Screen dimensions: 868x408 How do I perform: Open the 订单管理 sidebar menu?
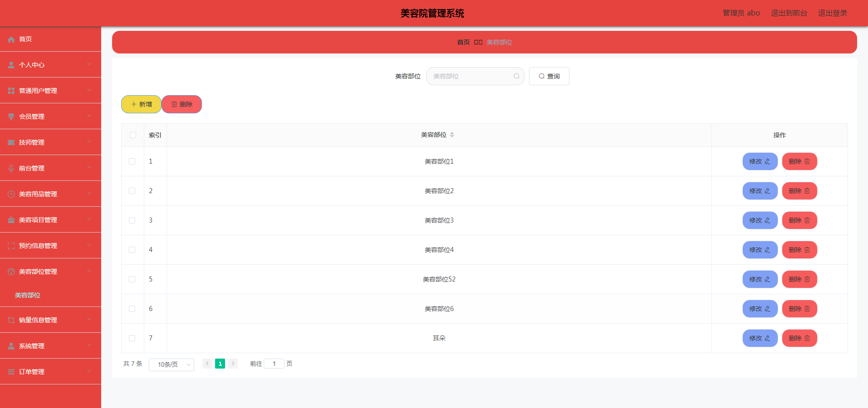point(32,371)
